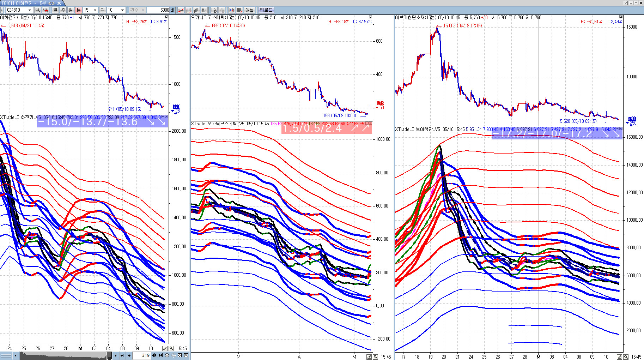This screenshot has width=644, height=360.
Task: Click the expand horizontally diamond arrows icon
Action: [154, 355]
